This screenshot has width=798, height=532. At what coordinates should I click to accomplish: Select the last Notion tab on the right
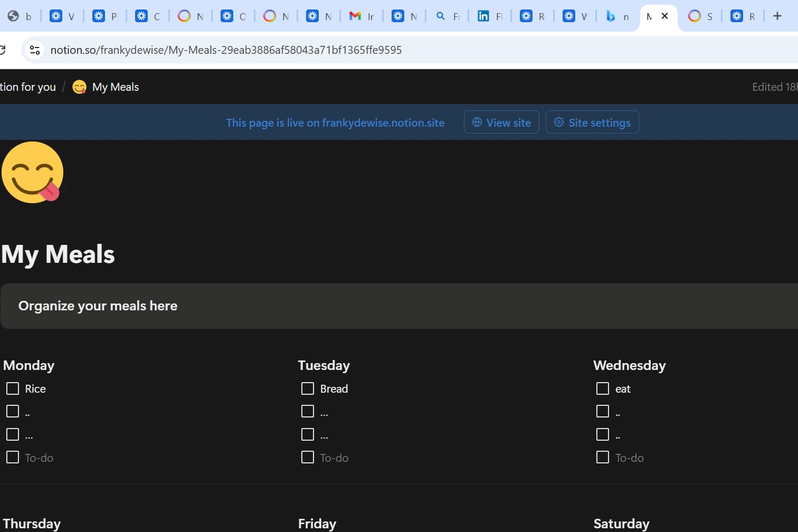[737, 16]
